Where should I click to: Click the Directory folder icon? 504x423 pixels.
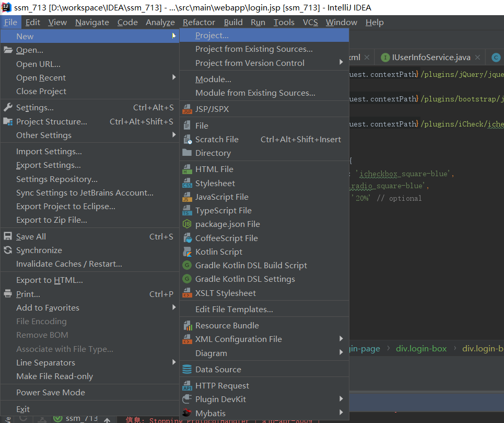[187, 153]
